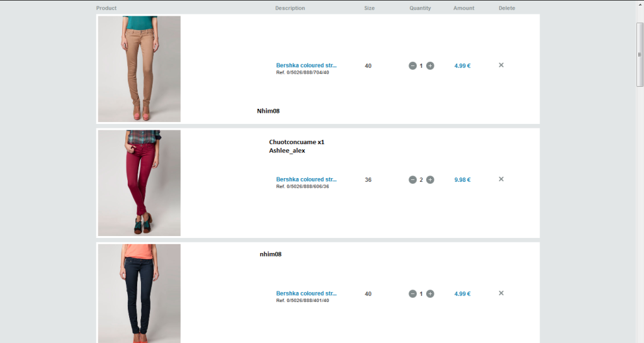Click the page vertical scrollbar thumb
644x343 pixels.
coord(640,55)
